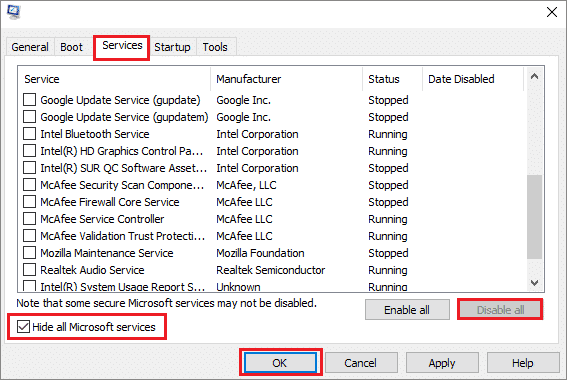Check Google Update Service (gupdatem) checkbox

coord(29,116)
